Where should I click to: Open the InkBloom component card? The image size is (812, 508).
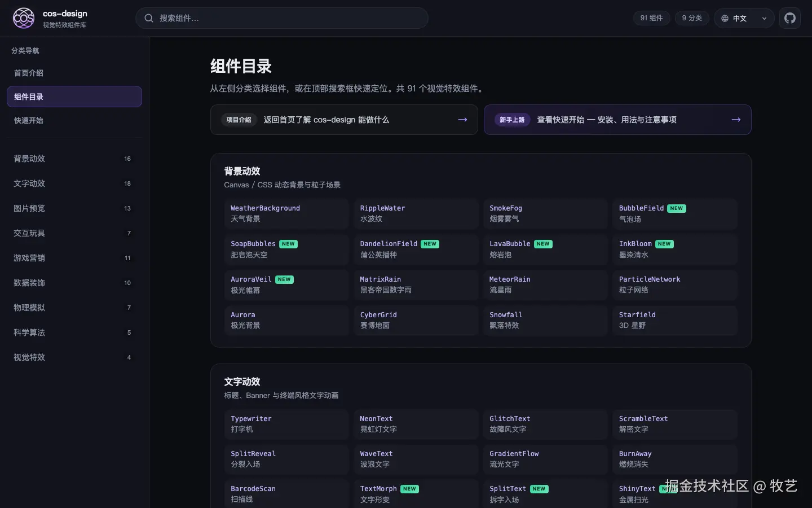(675, 249)
